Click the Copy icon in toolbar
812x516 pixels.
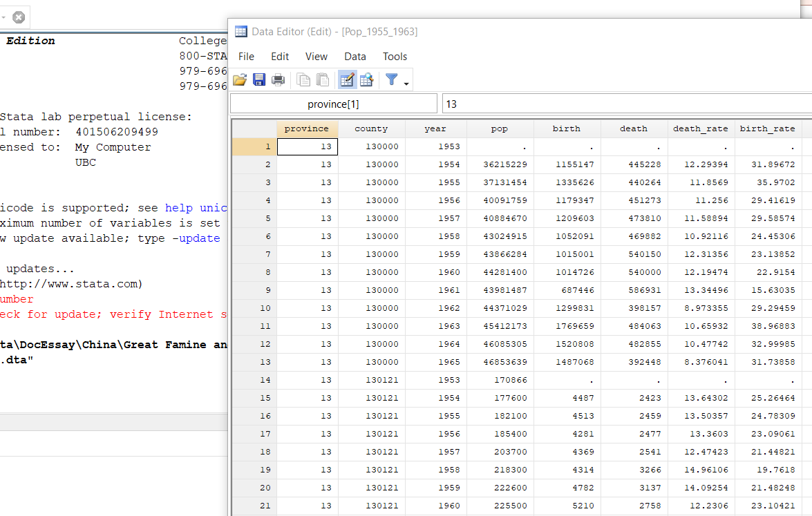click(303, 80)
